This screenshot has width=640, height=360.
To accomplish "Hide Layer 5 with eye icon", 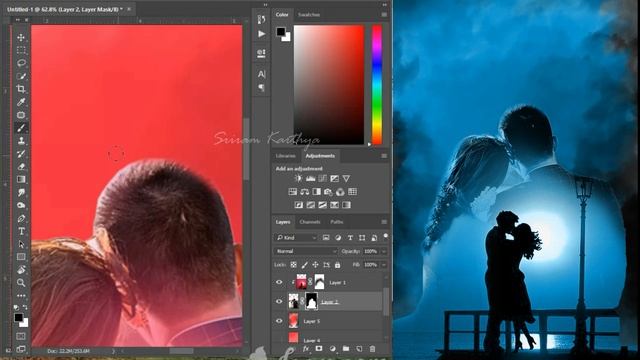I will coord(279,321).
